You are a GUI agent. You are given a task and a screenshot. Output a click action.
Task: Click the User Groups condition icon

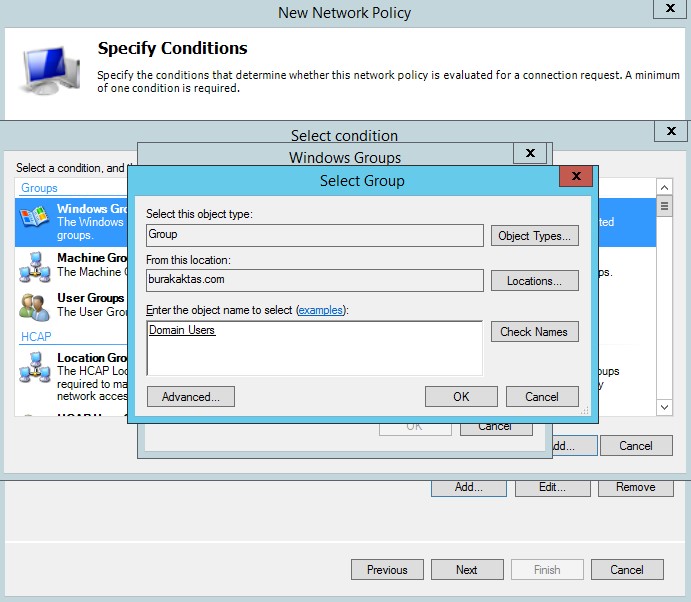[34, 307]
